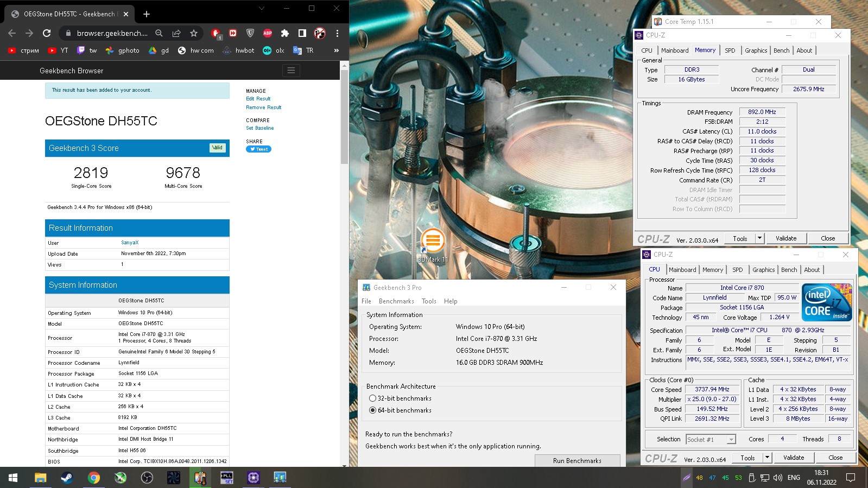Click the Tweet share button
868x488 pixels.
[x=258, y=149]
